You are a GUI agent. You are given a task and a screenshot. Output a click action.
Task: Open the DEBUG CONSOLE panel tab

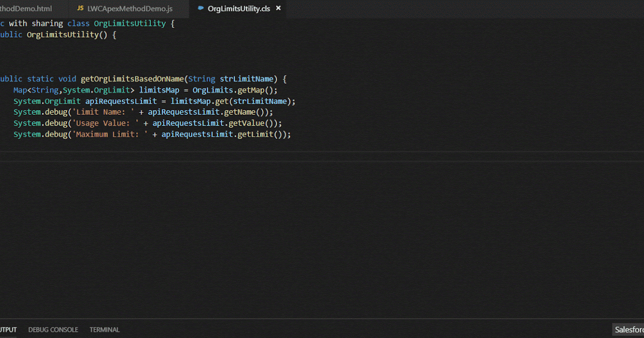click(x=53, y=329)
